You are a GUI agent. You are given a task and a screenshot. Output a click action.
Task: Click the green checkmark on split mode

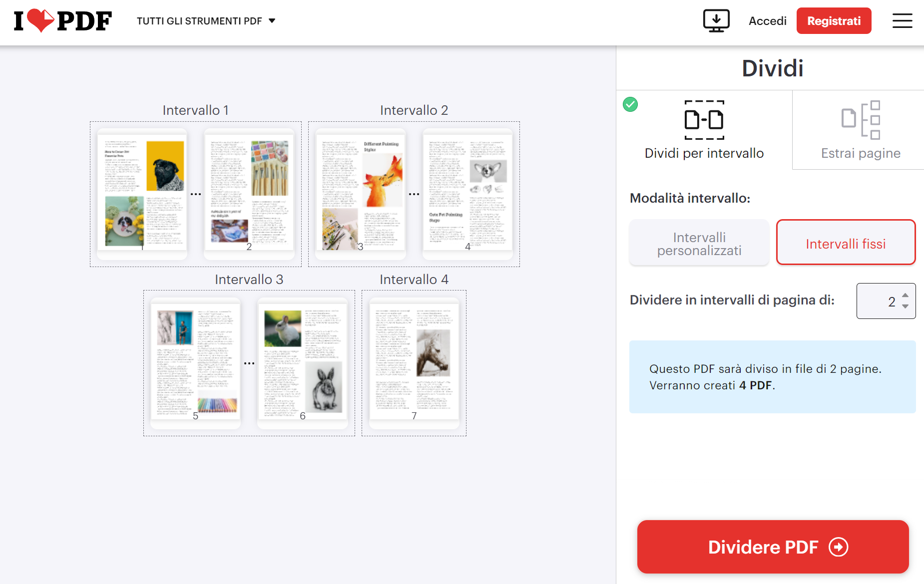coord(630,104)
